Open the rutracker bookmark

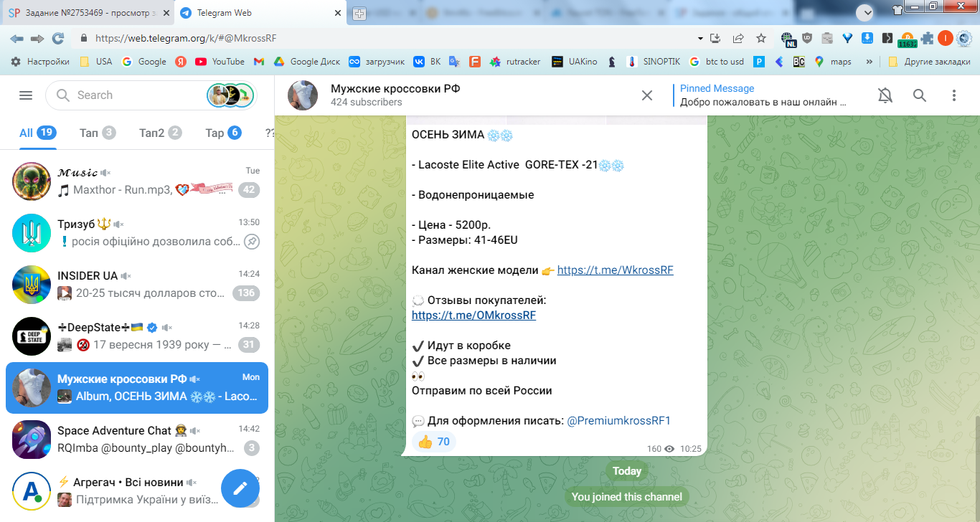coord(514,62)
